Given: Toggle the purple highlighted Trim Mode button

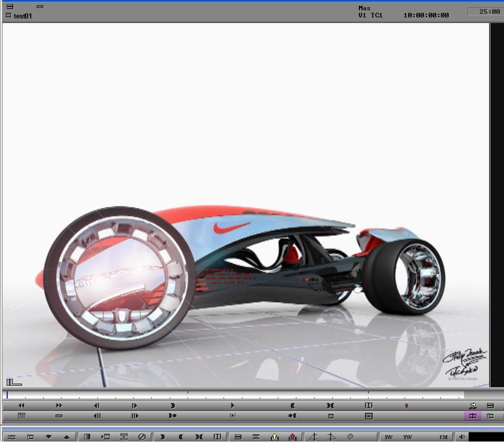Looking at the screenshot, I should point(473,416).
